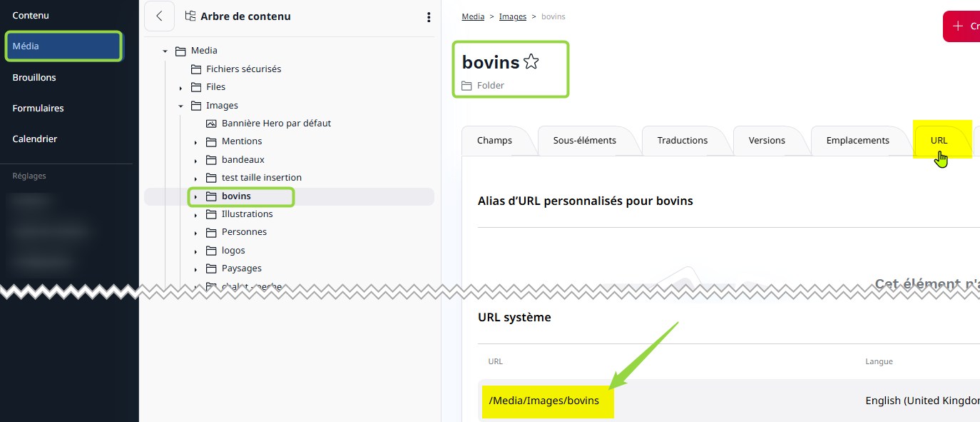Open the content tree three-dot options menu
The image size is (980, 422).
429,17
